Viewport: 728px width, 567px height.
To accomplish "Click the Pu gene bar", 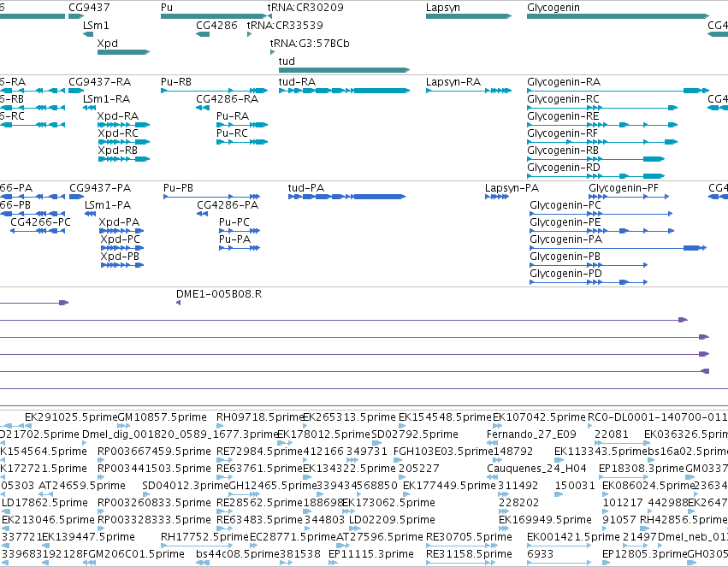I will click(x=214, y=16).
